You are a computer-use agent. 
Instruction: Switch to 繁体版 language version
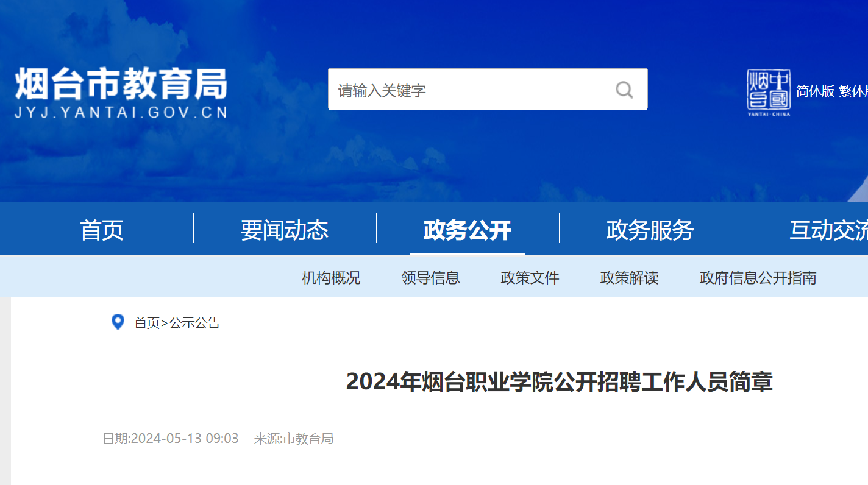tap(853, 91)
